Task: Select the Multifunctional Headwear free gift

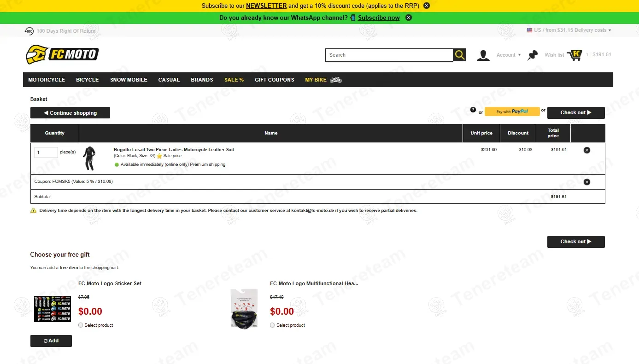Action: coord(273,325)
